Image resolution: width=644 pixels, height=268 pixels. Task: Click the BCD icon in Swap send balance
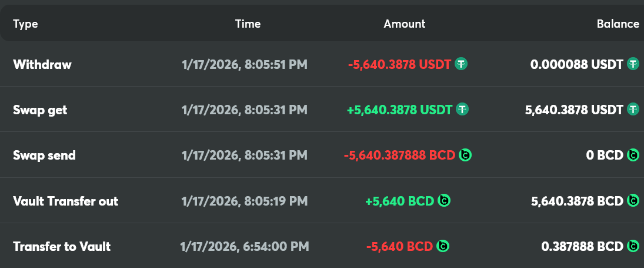[633, 155]
